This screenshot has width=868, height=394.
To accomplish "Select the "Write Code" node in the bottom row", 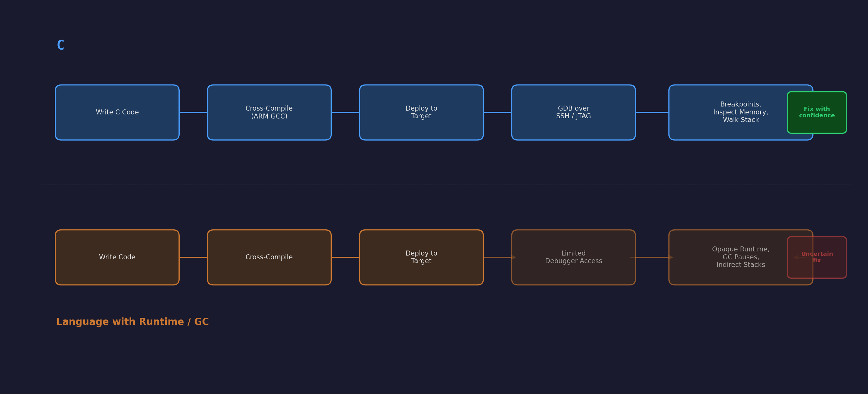I will click(117, 257).
